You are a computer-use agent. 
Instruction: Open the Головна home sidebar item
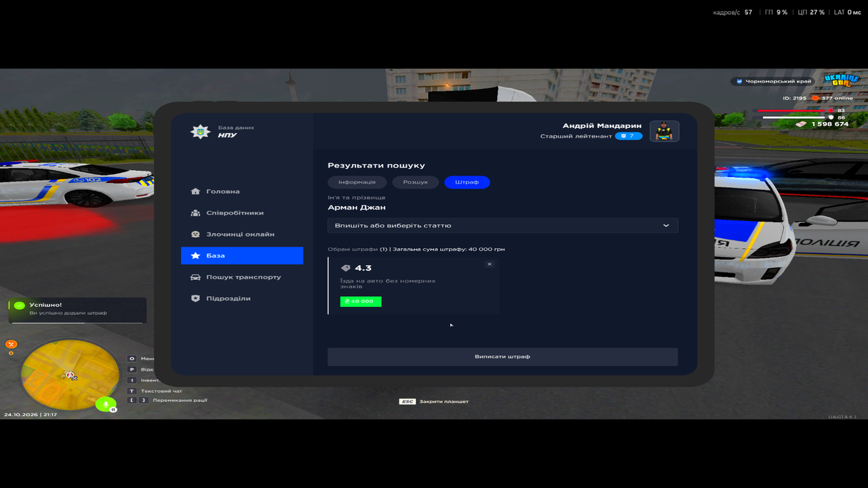(241, 191)
